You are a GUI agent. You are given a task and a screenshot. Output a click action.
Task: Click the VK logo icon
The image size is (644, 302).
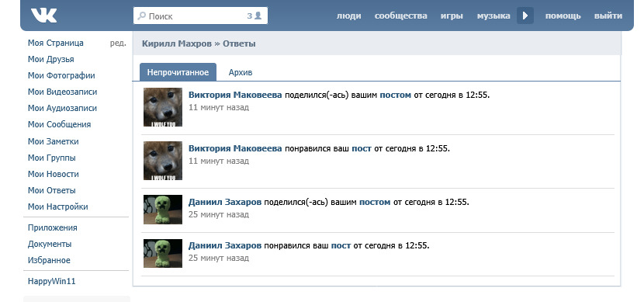[43, 16]
